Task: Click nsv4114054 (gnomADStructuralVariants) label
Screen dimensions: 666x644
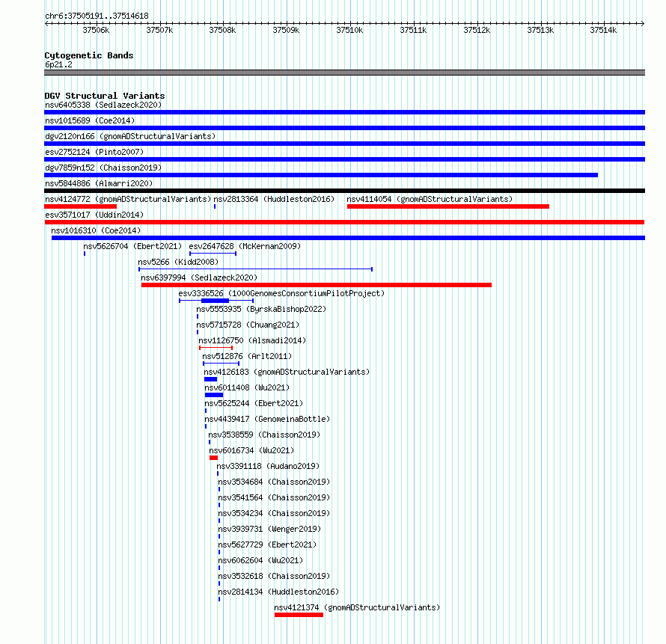Action: (430, 199)
